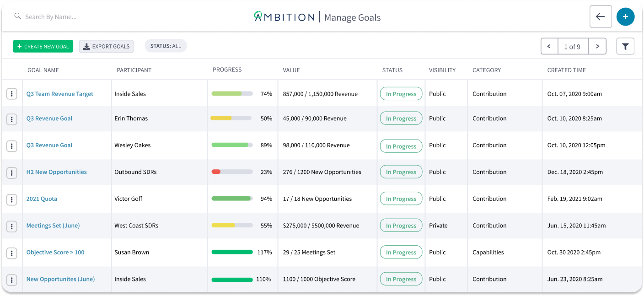Open the Q3 Team Revenue Target goal link
This screenshot has height=296, width=644.
coord(59,94)
